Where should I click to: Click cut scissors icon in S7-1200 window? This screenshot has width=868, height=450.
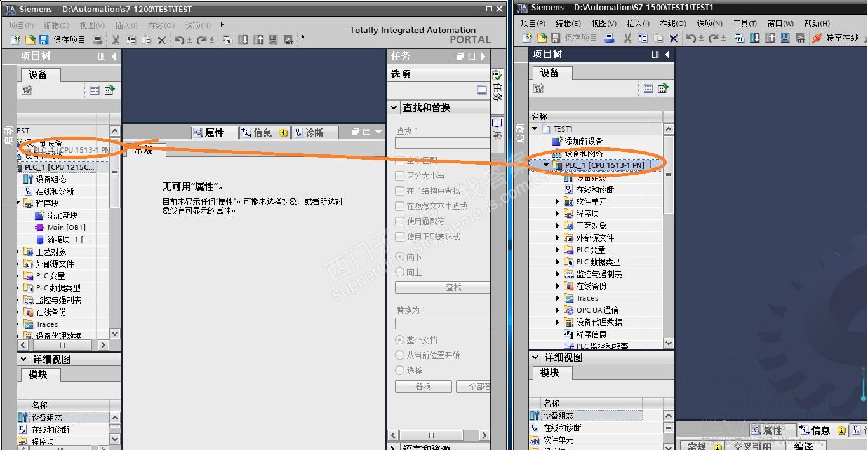pos(116,40)
